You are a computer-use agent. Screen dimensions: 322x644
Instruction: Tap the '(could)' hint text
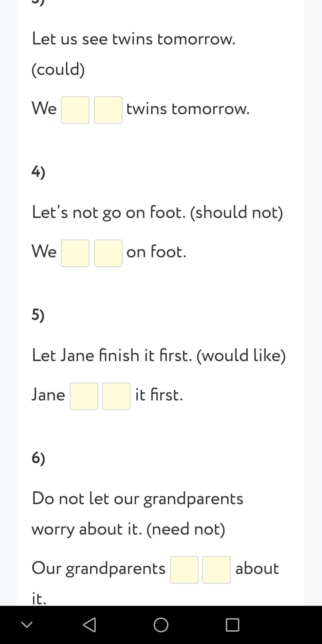point(58,69)
